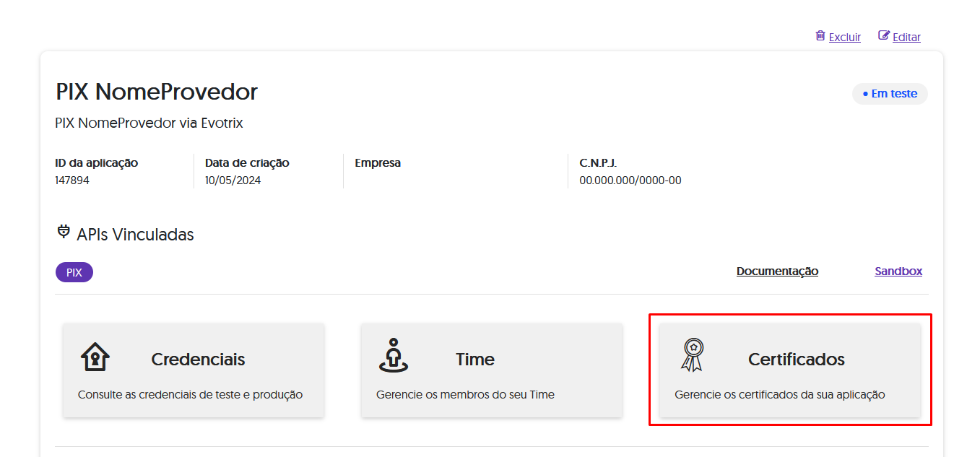Image resolution: width=980 pixels, height=457 pixels.
Task: Click the pencil edit icon beside Editar
Action: click(x=884, y=36)
